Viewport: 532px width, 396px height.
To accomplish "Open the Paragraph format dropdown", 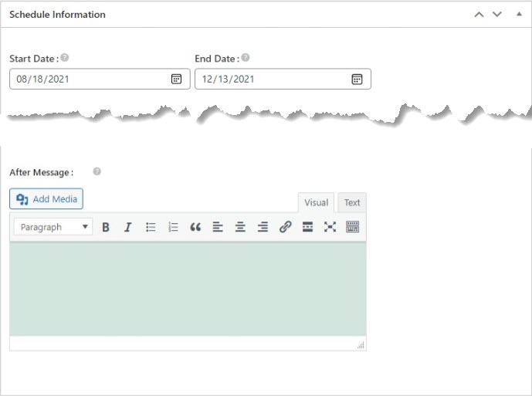I will pyautogui.click(x=53, y=227).
